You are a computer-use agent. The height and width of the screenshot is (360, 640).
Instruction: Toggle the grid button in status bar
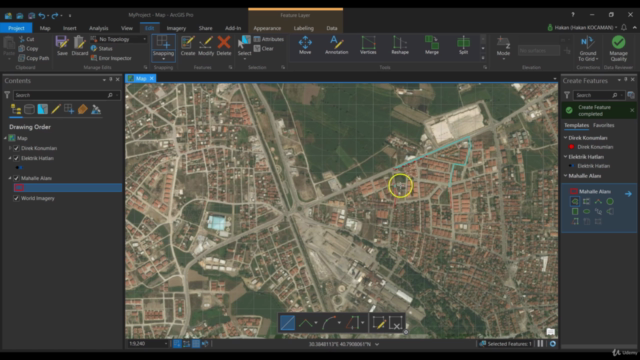(196, 344)
